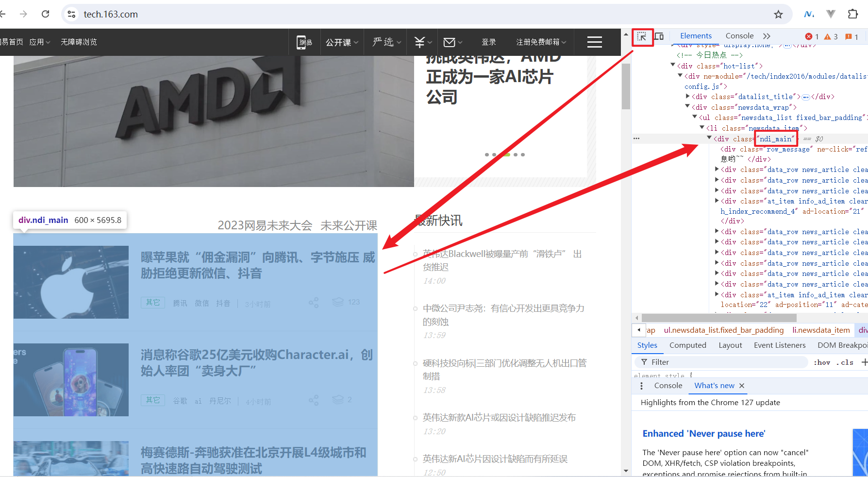
Task: Collapse the ndi_main div node
Action: tap(709, 138)
